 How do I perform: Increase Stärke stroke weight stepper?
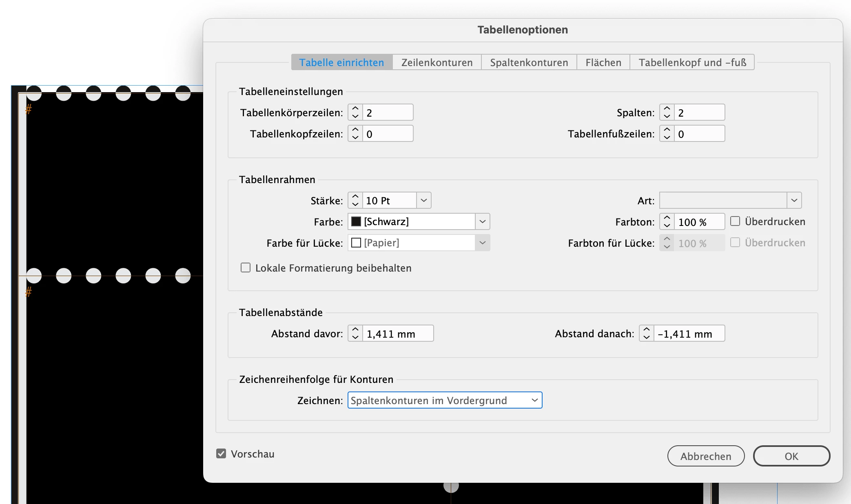tap(355, 197)
